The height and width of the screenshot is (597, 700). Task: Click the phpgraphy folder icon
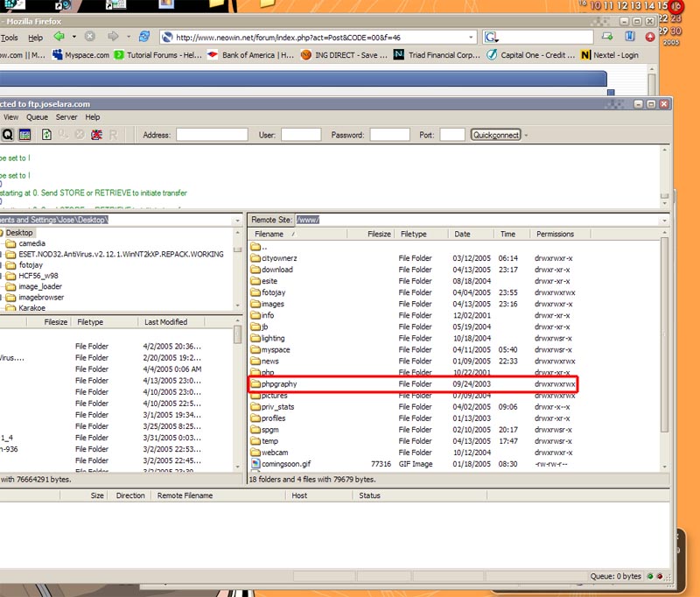pyautogui.click(x=255, y=383)
